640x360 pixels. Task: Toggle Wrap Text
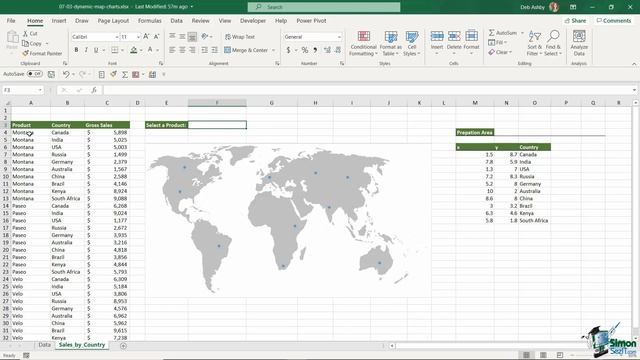tap(240, 37)
